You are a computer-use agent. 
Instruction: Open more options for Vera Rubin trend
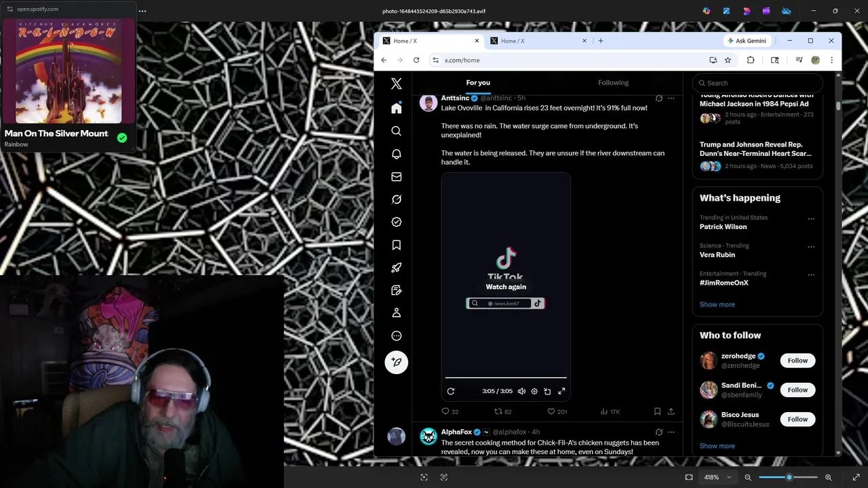[x=811, y=247]
